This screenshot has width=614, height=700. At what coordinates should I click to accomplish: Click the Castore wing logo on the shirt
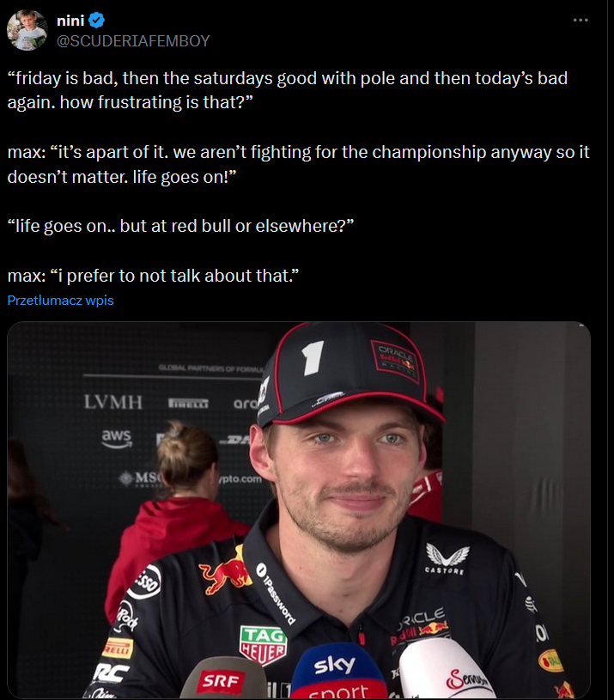[447, 558]
